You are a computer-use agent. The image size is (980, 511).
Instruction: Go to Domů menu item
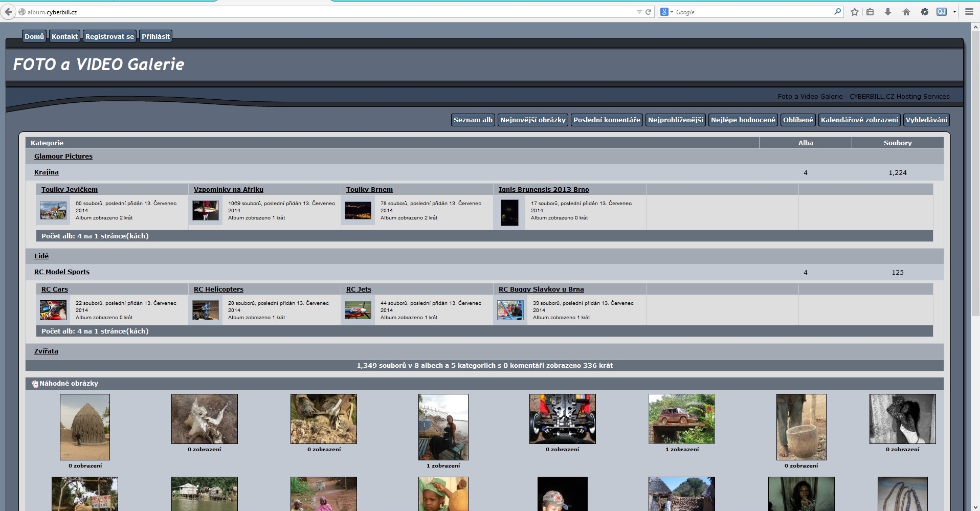click(x=34, y=36)
